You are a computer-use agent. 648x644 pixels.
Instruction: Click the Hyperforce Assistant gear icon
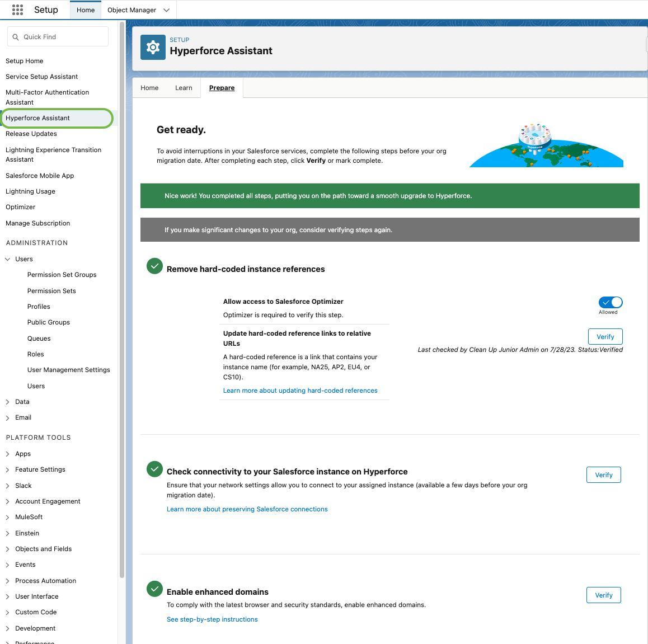pos(153,47)
